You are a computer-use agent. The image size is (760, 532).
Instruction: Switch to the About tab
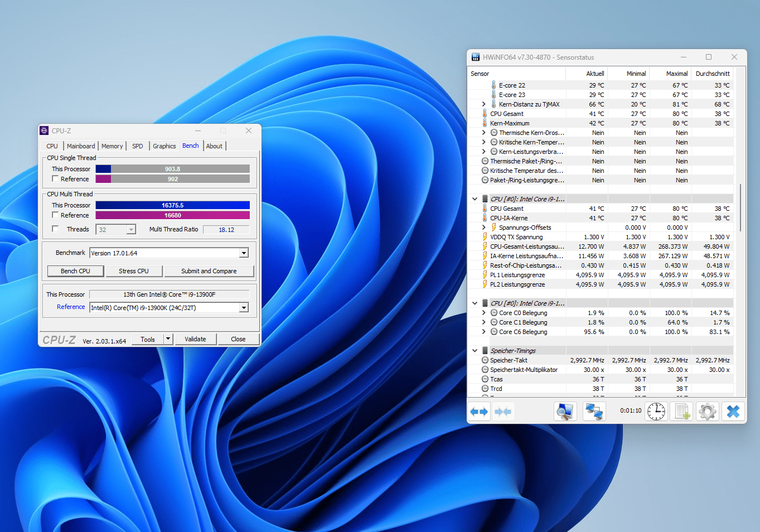coord(214,146)
